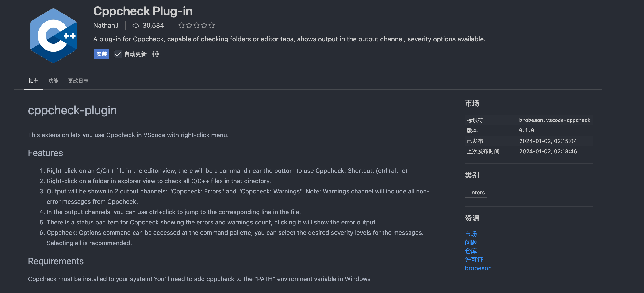Screen dimensions: 644x293
Task: Click the blue 安装 install button
Action: pyautogui.click(x=101, y=54)
